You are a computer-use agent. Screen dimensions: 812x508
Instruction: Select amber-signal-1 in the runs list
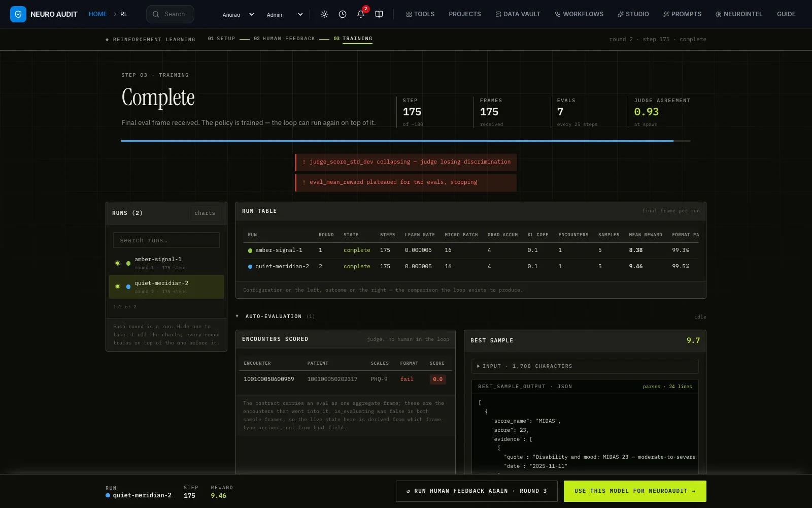166,263
